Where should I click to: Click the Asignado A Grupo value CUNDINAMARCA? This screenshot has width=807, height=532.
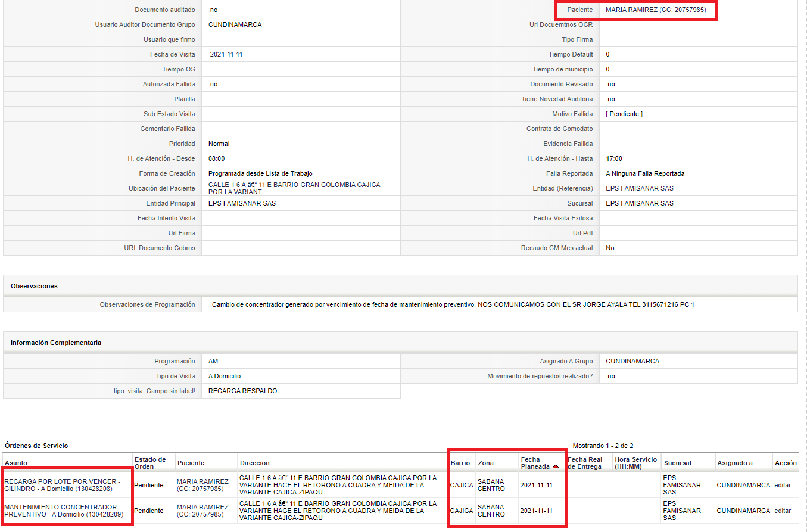(x=632, y=361)
